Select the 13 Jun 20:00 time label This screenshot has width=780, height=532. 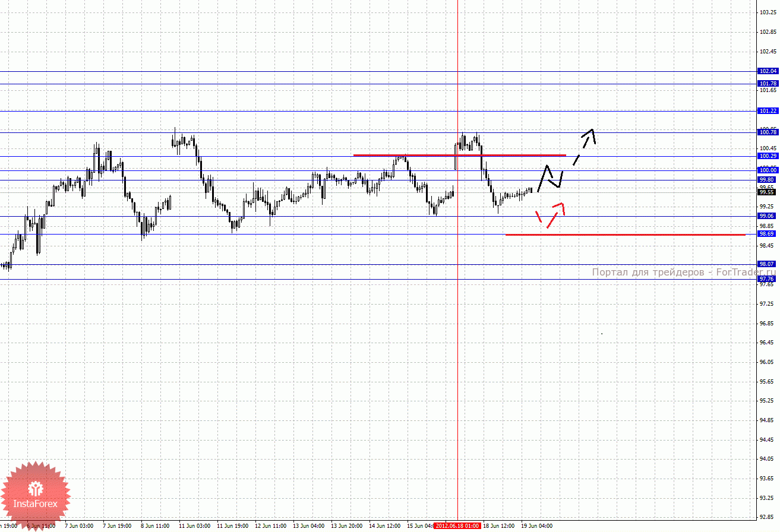point(347,526)
